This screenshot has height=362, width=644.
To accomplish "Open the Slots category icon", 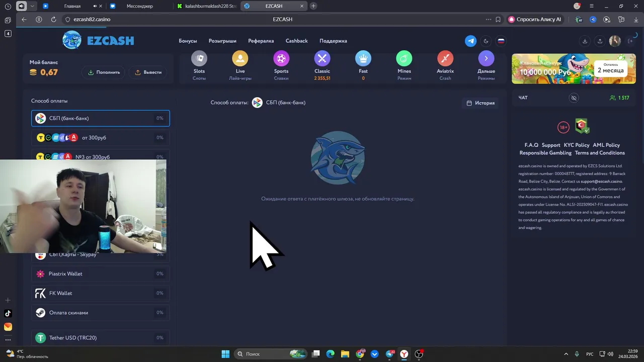I will tap(199, 58).
